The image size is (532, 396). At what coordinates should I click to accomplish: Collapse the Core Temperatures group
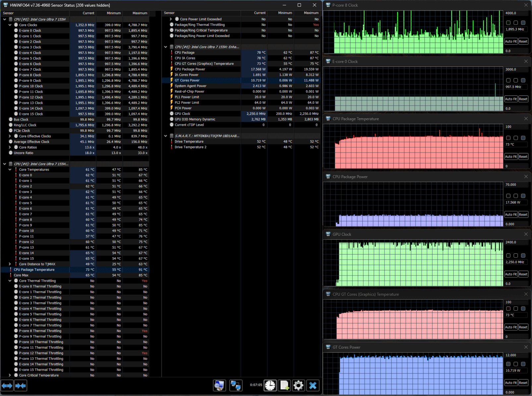point(10,170)
